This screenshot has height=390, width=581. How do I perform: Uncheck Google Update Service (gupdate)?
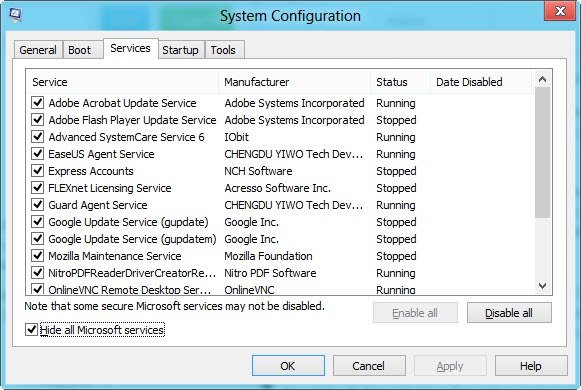pos(37,222)
